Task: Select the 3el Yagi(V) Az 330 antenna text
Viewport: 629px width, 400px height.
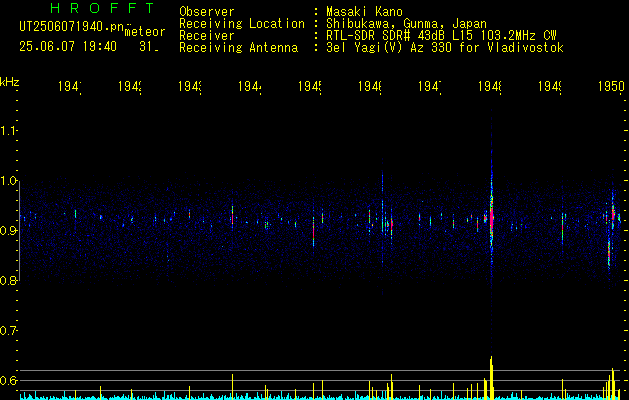Action: 445,48
